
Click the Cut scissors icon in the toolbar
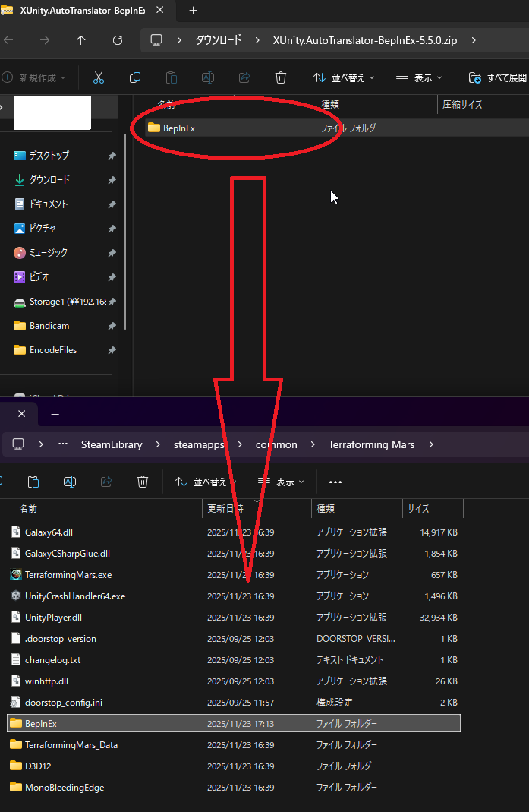coord(99,77)
